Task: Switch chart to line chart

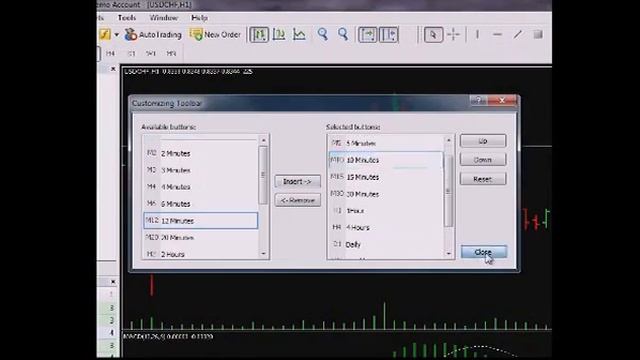Action: click(x=299, y=35)
